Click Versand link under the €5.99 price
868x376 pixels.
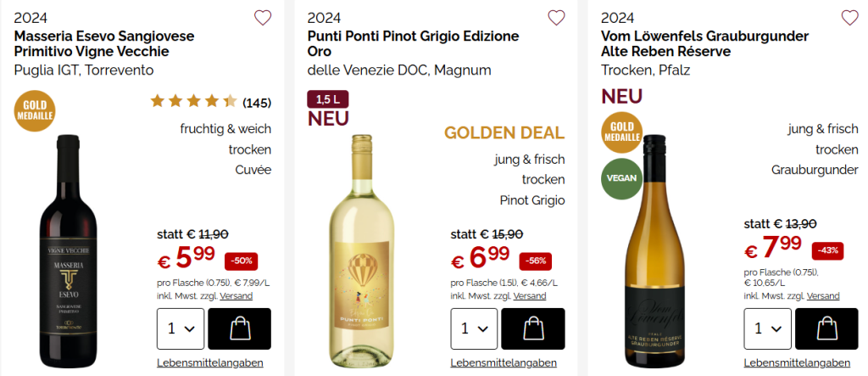[236, 296]
